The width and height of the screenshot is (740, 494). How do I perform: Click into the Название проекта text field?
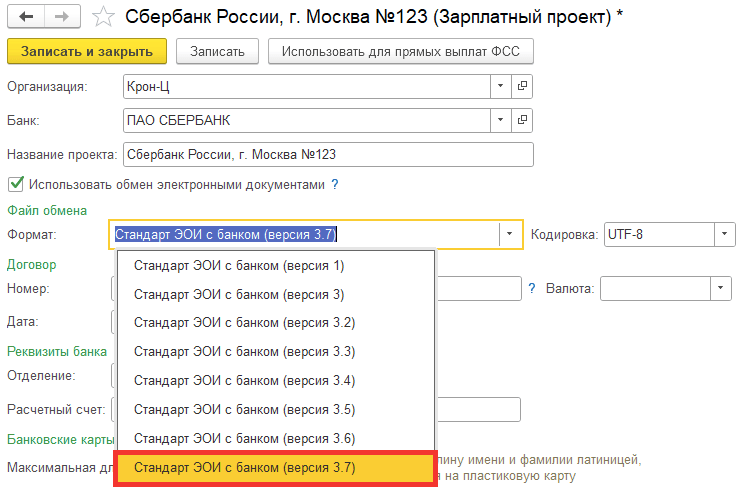(x=327, y=155)
